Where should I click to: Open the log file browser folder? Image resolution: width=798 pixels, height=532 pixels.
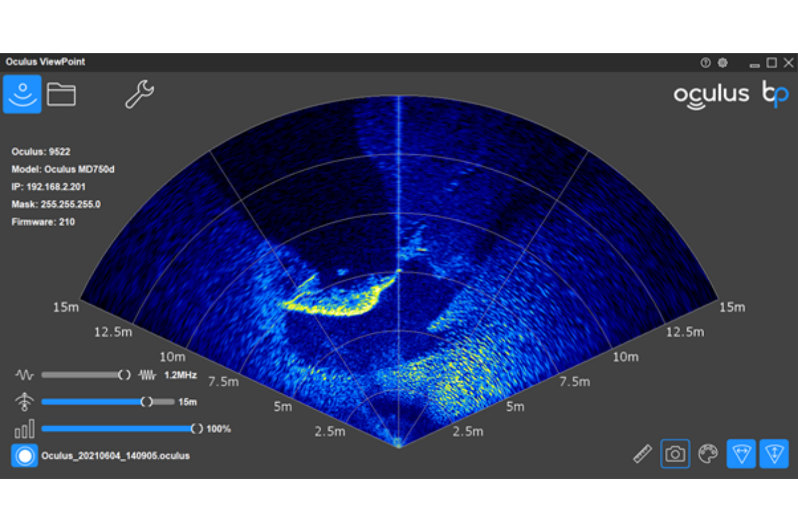(61, 94)
